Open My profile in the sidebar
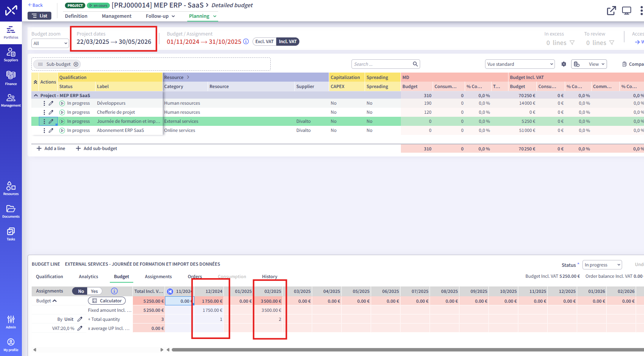This screenshot has width=644, height=356. pyautogui.click(x=11, y=345)
